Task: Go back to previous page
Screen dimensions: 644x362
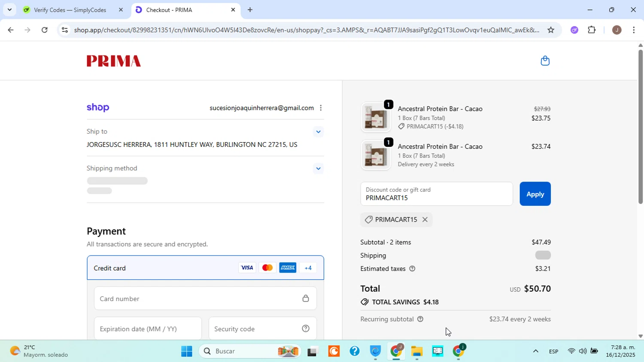Action: point(10,30)
